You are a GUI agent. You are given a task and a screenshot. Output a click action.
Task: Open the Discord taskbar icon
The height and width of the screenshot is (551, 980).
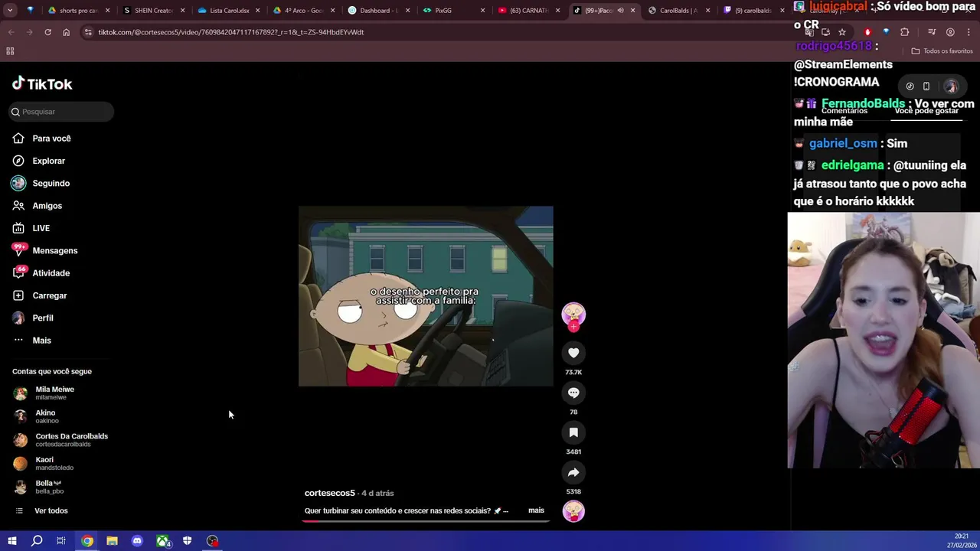pos(137,541)
